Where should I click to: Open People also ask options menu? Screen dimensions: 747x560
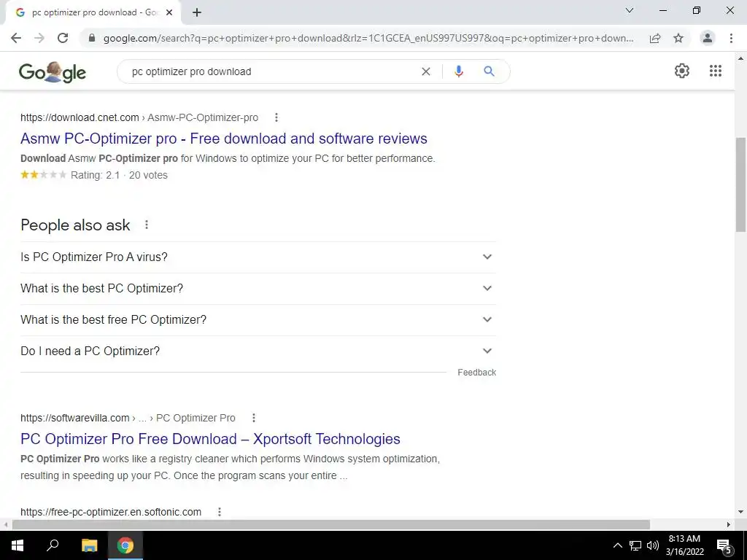point(147,225)
